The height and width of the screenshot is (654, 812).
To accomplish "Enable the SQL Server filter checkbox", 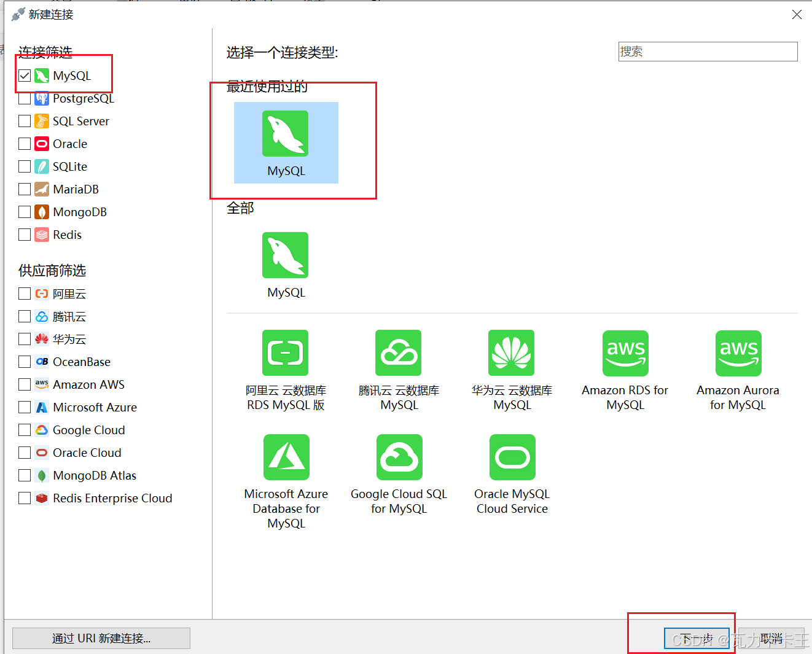I will coord(25,121).
